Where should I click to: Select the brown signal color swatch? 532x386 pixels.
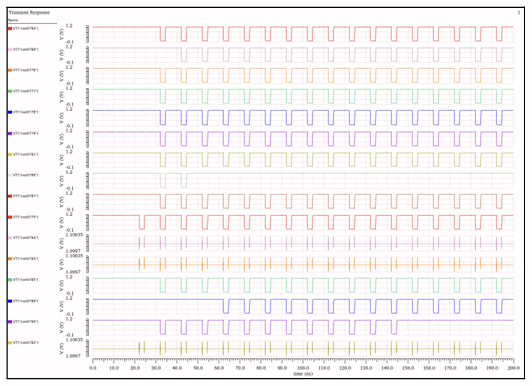click(x=10, y=196)
